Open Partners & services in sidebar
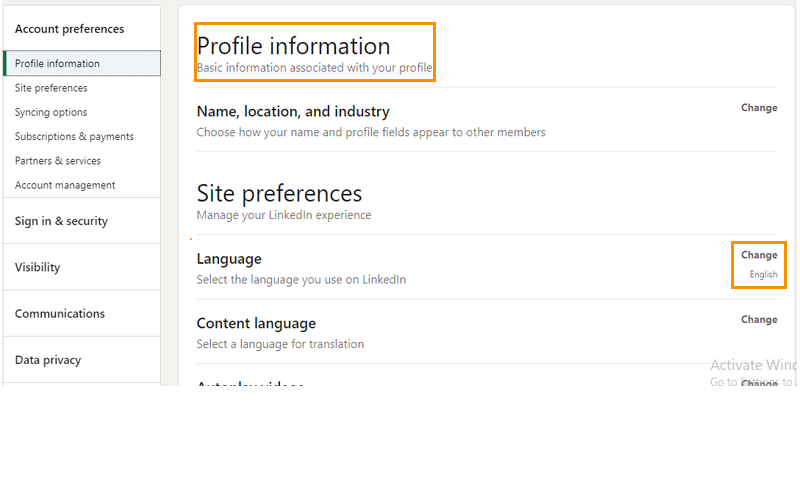Image resolution: width=800 pixels, height=500 pixels. [x=58, y=161]
